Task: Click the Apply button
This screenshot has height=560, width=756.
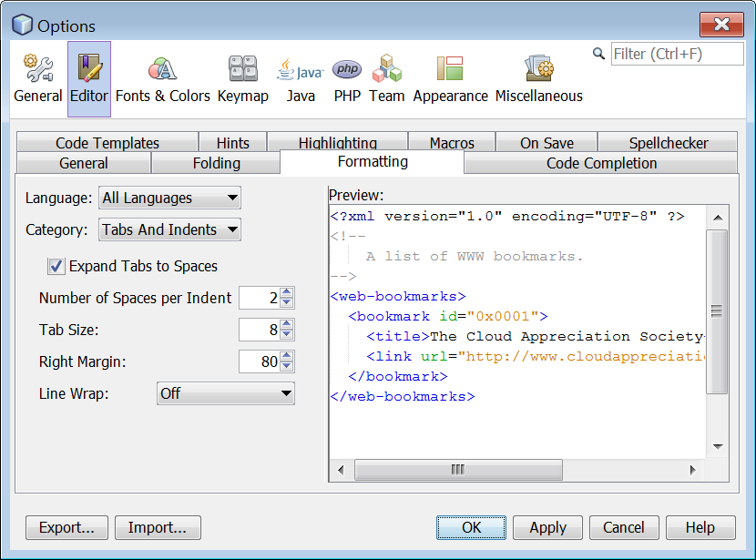Action: (547, 528)
